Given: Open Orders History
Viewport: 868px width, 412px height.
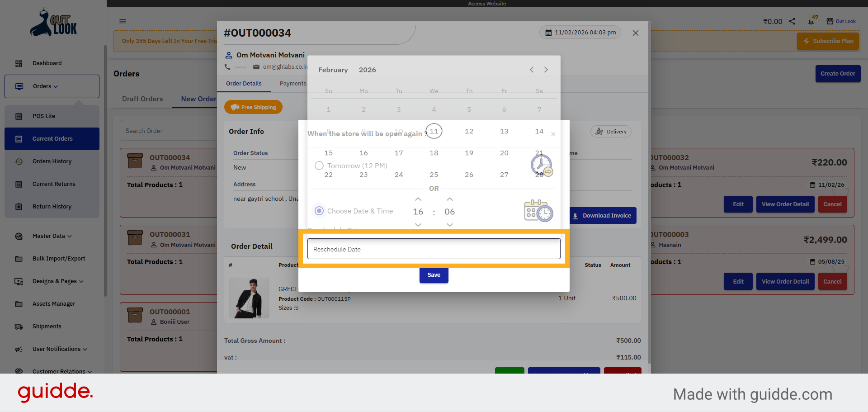Looking at the screenshot, I should point(52,161).
